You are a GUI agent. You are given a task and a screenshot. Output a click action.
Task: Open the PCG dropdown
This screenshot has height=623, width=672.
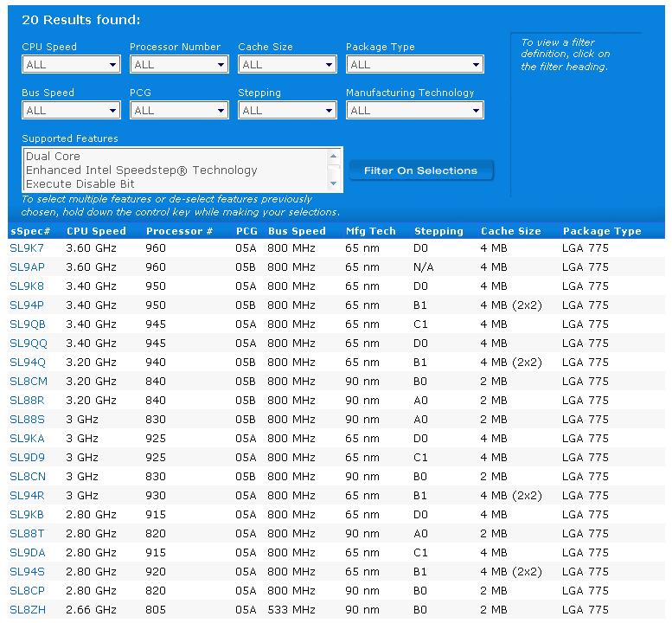pyautogui.click(x=179, y=111)
